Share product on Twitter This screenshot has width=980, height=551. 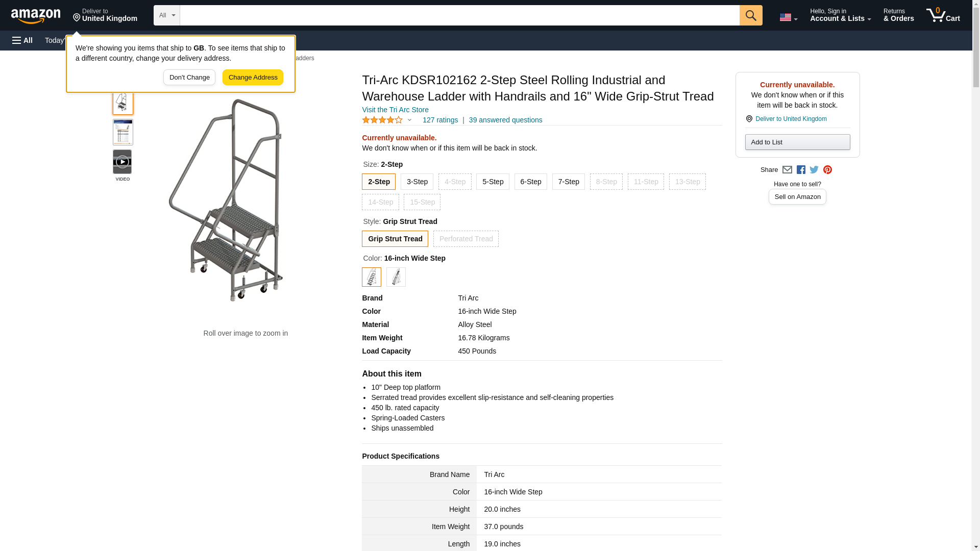click(x=814, y=170)
